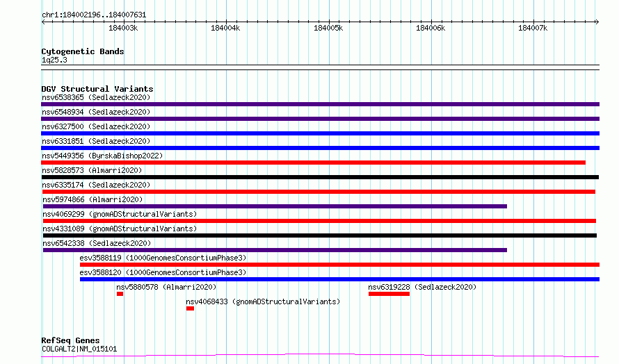This screenshot has width=619, height=364.
Task: Open nsv4069299 (gnomADStructuralVariants) label
Action: (x=120, y=214)
